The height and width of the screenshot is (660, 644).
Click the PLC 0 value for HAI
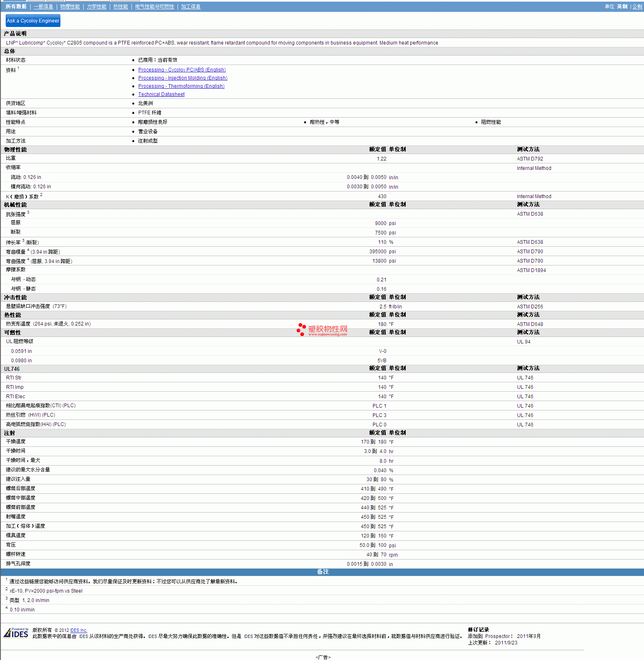click(x=379, y=425)
